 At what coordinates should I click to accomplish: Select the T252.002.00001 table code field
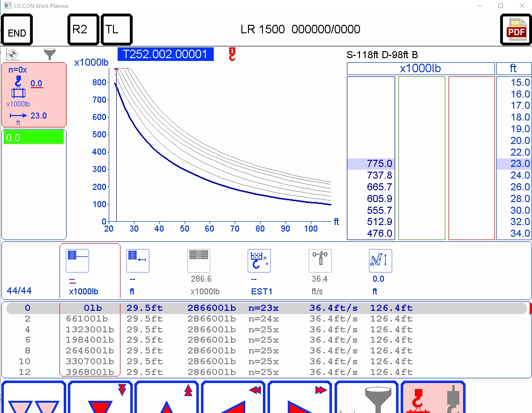(165, 54)
